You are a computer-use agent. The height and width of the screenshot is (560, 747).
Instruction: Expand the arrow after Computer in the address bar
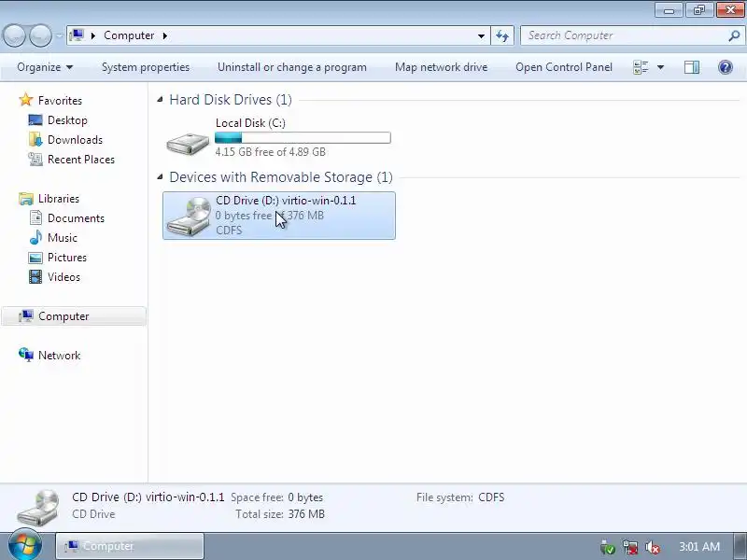point(165,35)
